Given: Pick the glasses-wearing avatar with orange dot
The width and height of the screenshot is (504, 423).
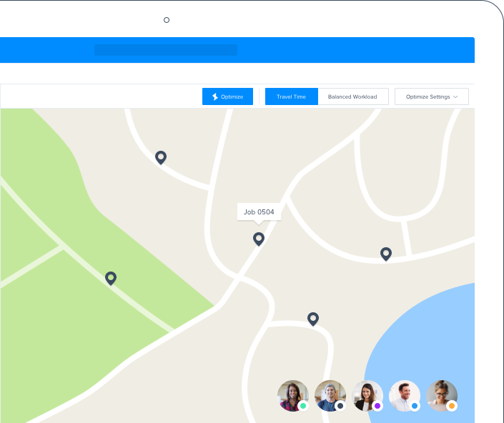Looking at the screenshot, I should [x=442, y=396].
